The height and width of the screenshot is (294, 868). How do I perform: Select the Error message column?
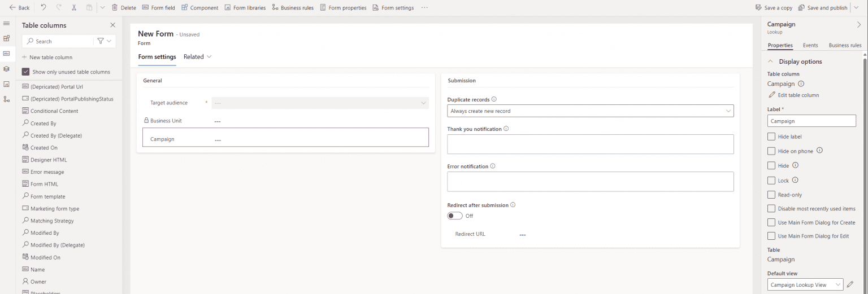[x=43, y=172]
